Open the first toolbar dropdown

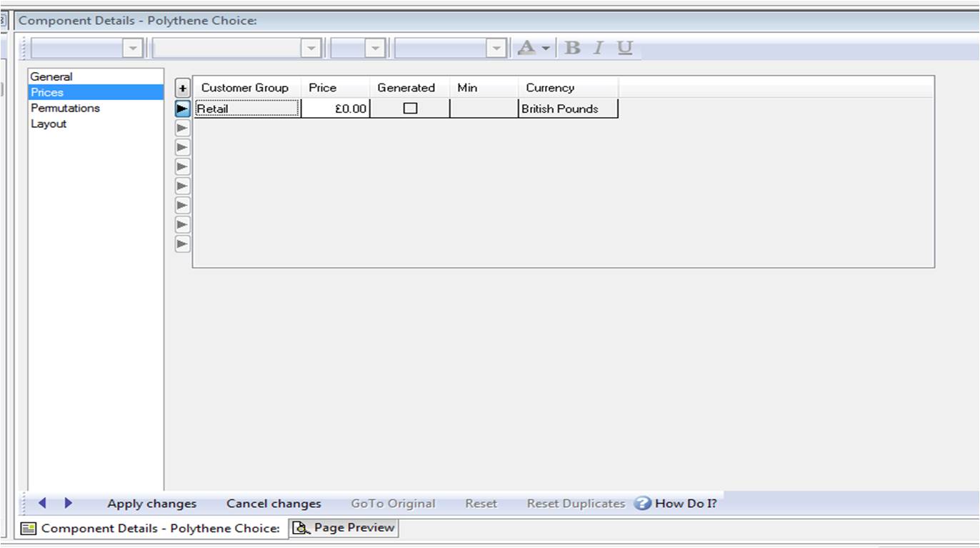pos(133,48)
